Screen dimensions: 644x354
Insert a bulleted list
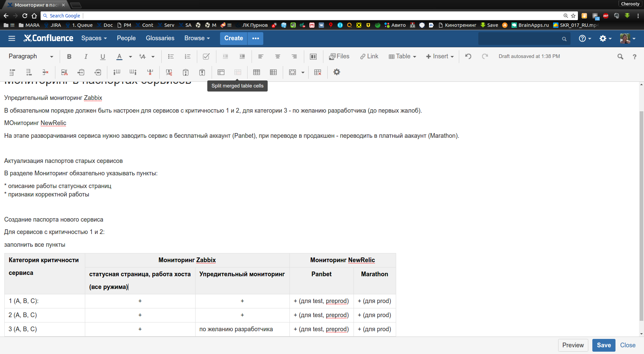(x=171, y=57)
